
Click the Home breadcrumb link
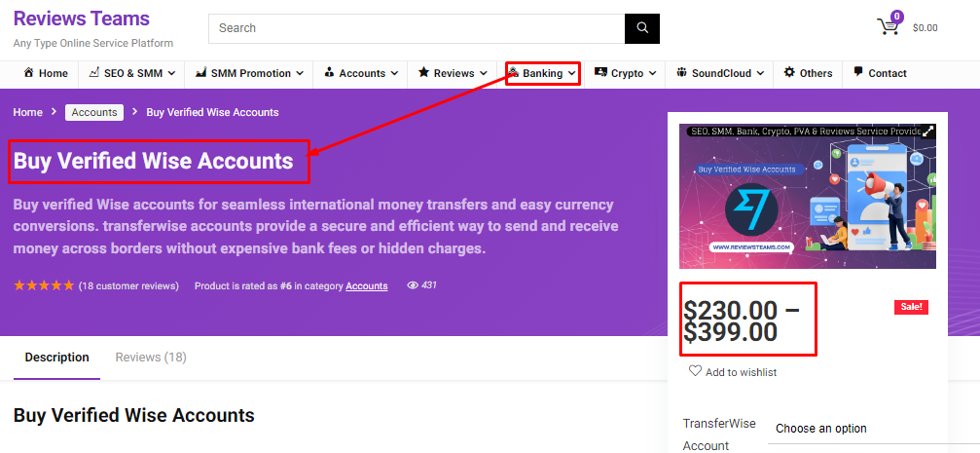click(28, 113)
